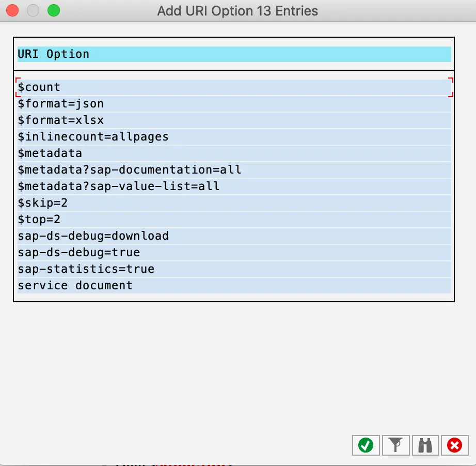Viewport: 476px width, 466px height.
Task: Confirm selection with the green checkmark icon
Action: (366, 445)
